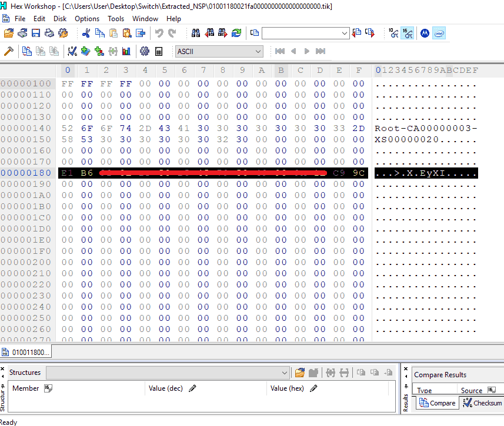This screenshot has width=504, height=426.
Task: Click the Paste clipboard icon
Action: pos(113,33)
